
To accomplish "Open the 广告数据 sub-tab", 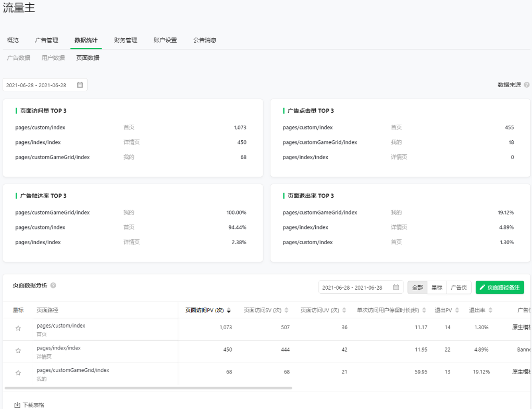I will tap(18, 58).
